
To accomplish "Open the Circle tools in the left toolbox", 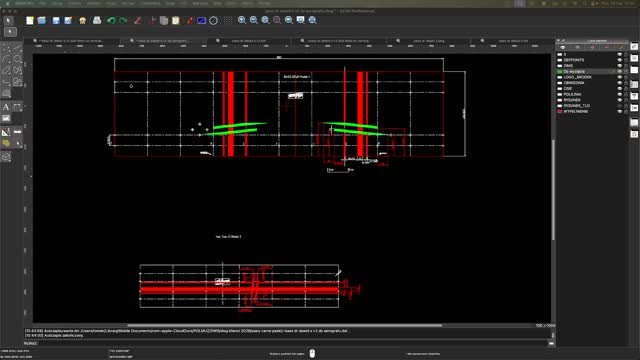I will (x=17, y=60).
